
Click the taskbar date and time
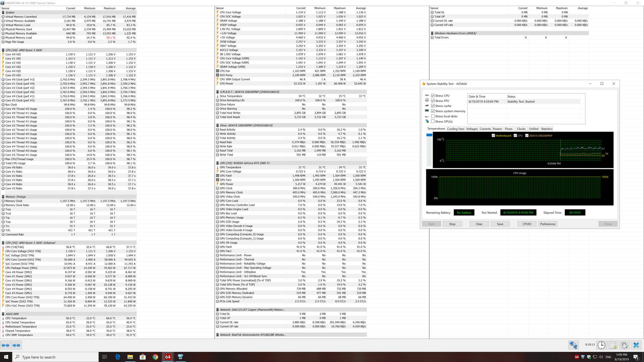(x=622, y=357)
